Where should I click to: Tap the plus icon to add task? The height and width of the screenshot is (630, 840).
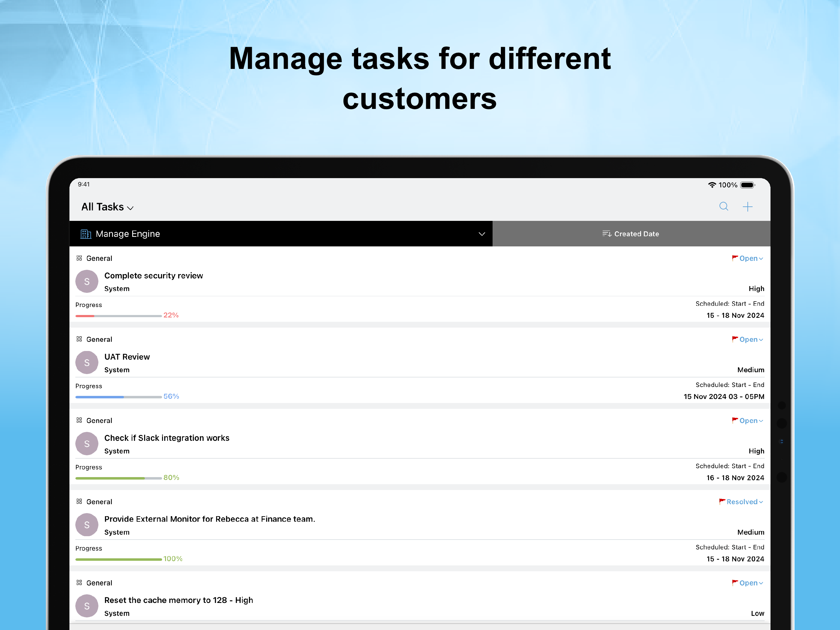tap(747, 207)
